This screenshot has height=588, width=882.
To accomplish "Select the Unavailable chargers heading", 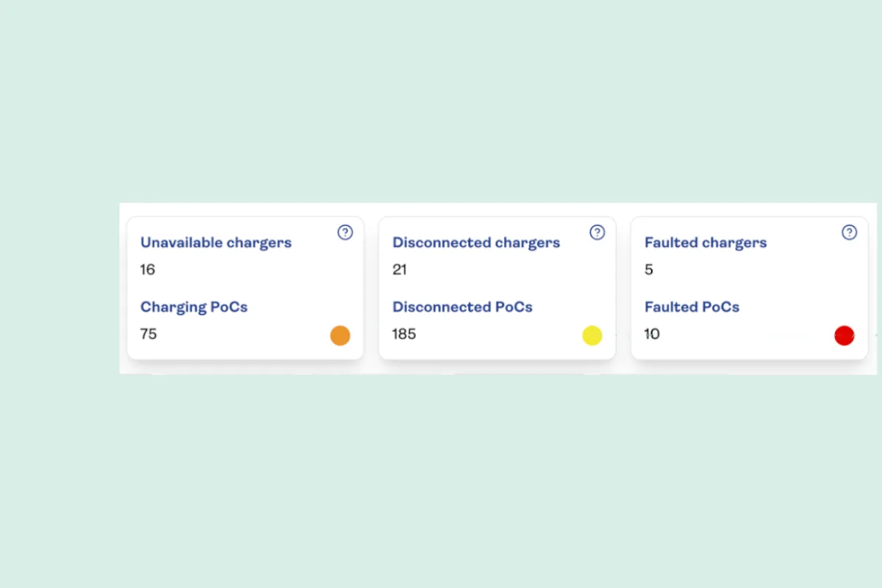I will click(216, 243).
